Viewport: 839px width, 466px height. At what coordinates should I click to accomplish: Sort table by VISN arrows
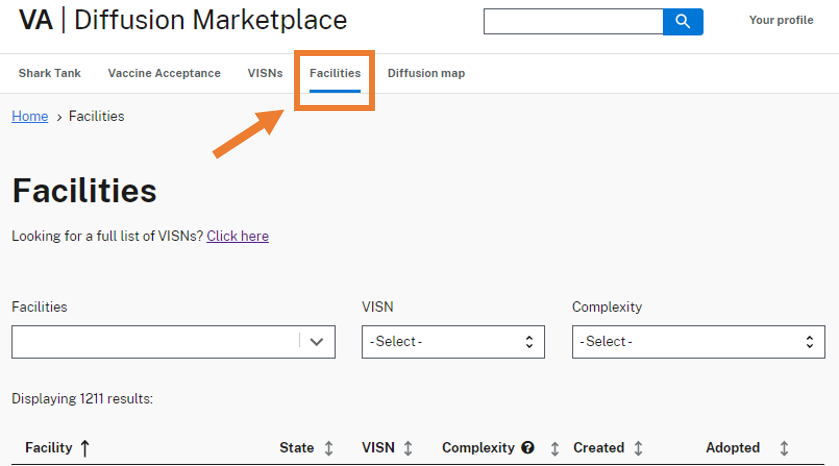tap(408, 448)
